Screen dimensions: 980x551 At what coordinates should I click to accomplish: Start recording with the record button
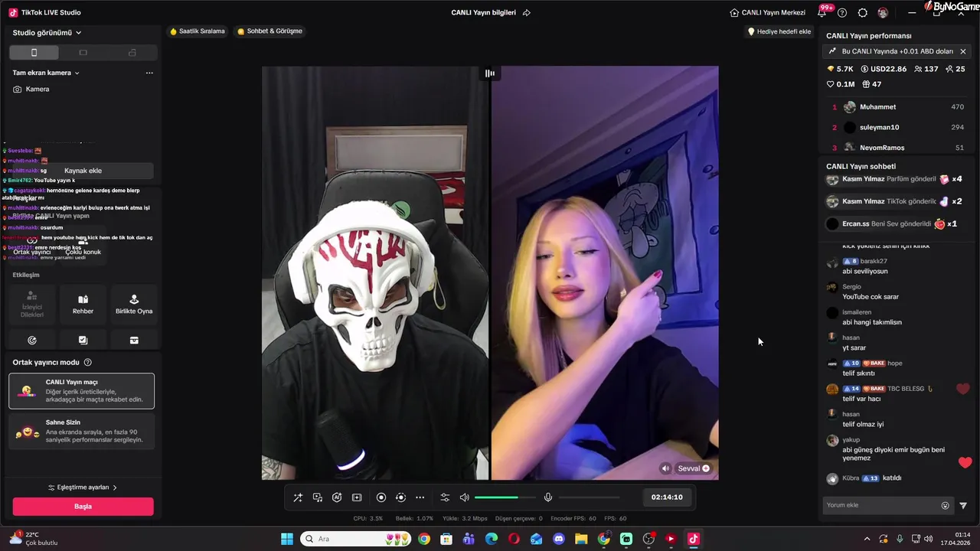(381, 497)
